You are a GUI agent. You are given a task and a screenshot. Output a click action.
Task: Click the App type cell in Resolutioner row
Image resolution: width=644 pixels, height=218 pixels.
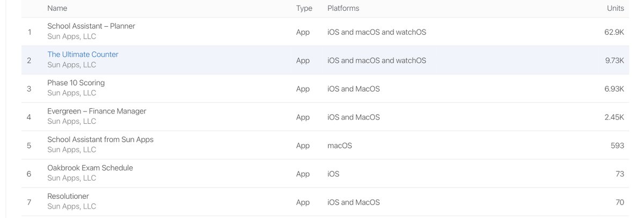303,202
